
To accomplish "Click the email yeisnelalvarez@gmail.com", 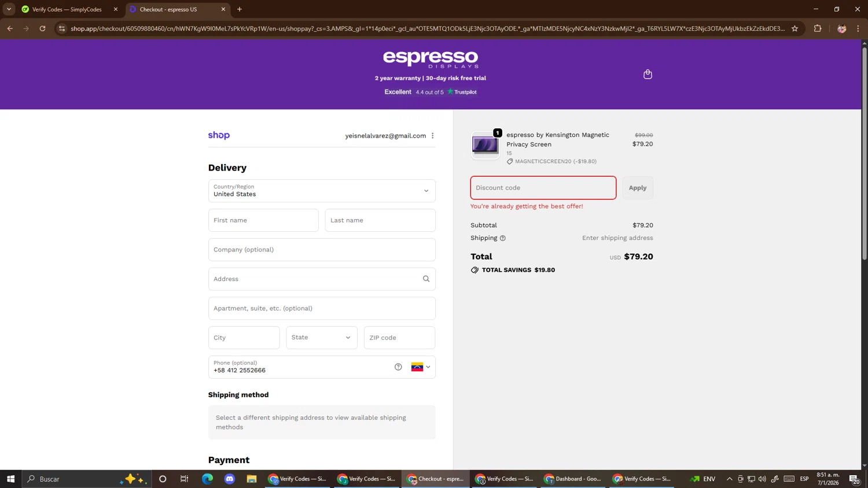I will click(385, 135).
